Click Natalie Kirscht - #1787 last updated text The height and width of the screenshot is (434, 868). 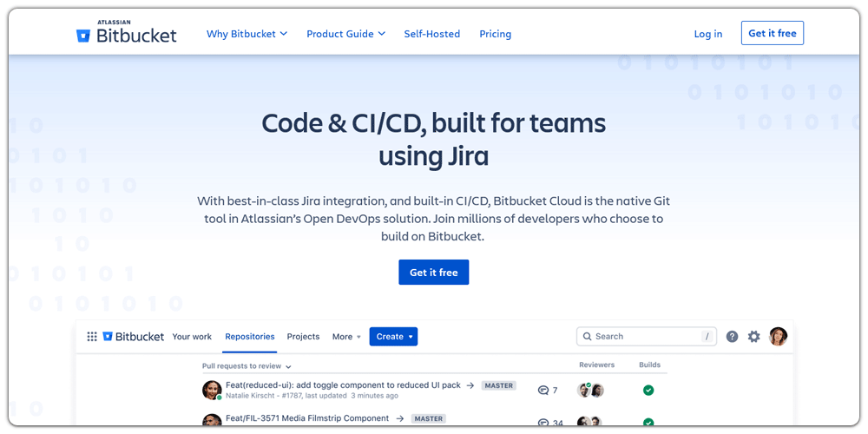(312, 396)
